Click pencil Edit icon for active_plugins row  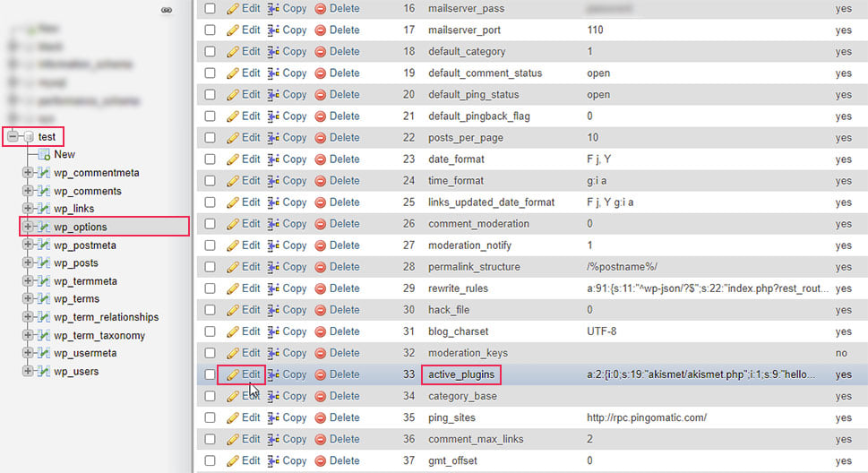tap(233, 375)
